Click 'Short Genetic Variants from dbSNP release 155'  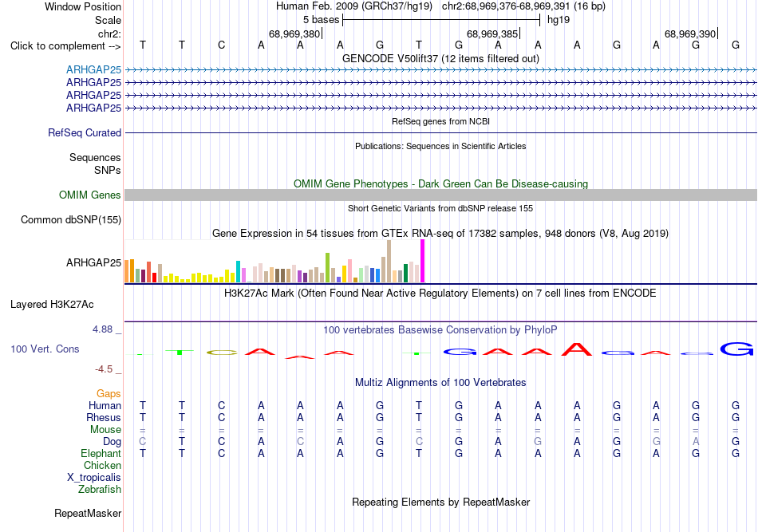pyautogui.click(x=440, y=208)
